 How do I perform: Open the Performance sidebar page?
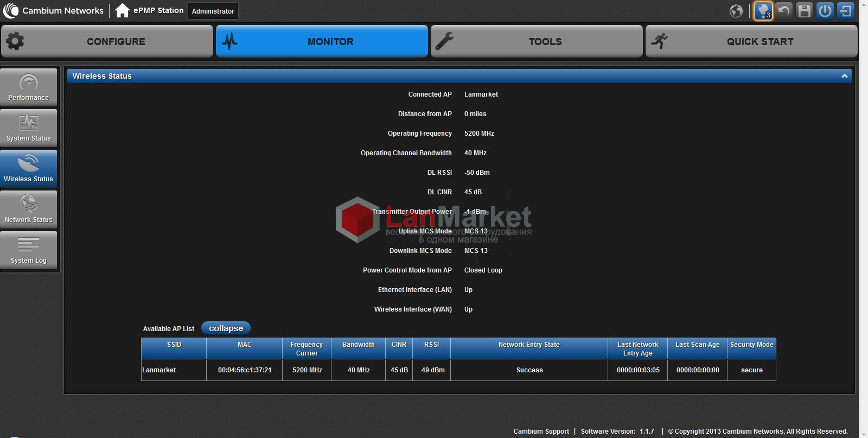tap(29, 87)
